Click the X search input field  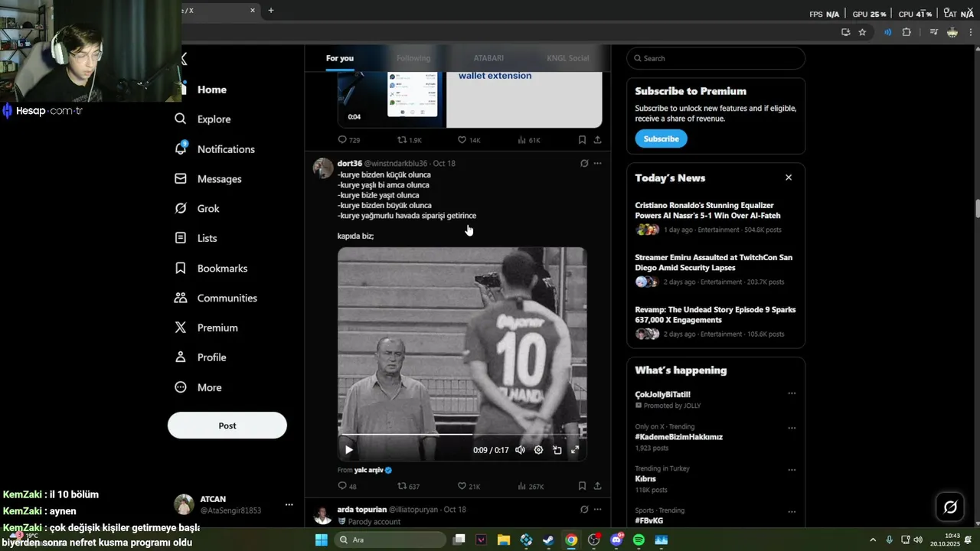716,58
